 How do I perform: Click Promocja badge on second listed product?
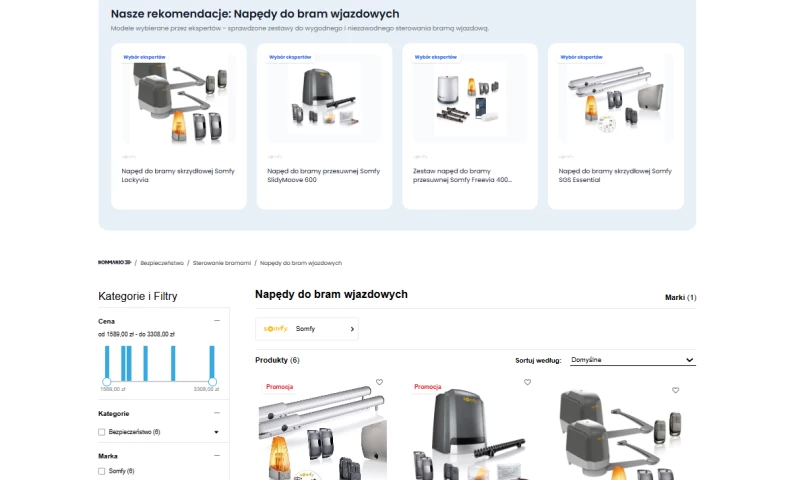pos(428,387)
